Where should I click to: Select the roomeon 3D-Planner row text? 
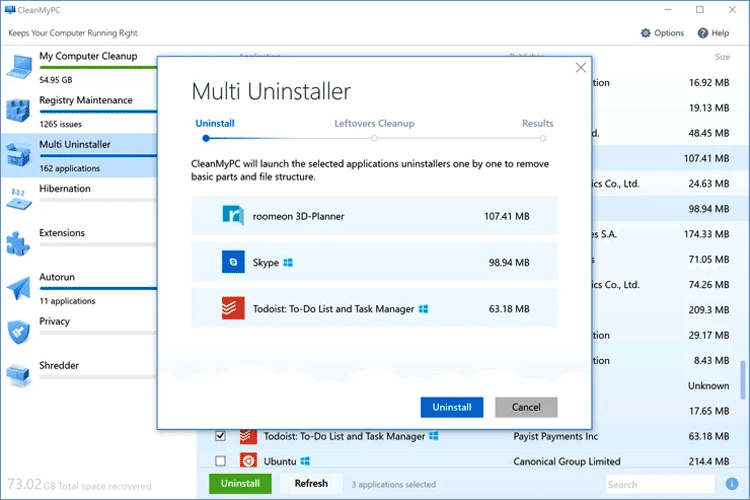pyautogui.click(x=298, y=216)
